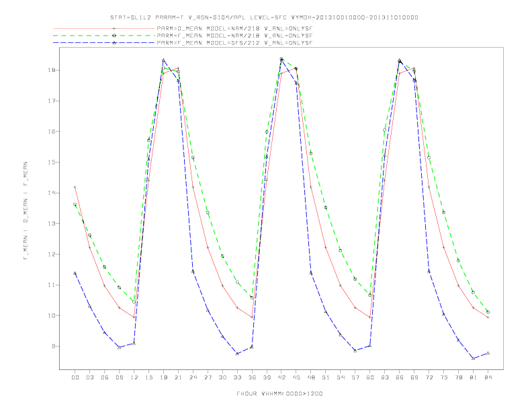Click x-axis forecast hour label 57
This screenshot has width=532, height=411.
[355, 377]
